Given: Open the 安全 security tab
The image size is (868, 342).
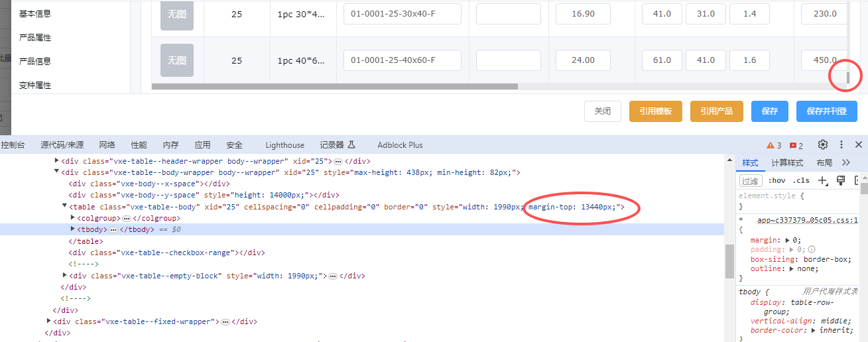Looking at the screenshot, I should coord(234,145).
